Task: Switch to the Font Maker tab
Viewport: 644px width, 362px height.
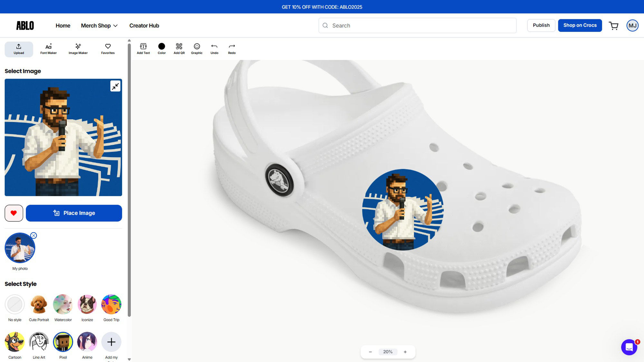Action: click(48, 49)
